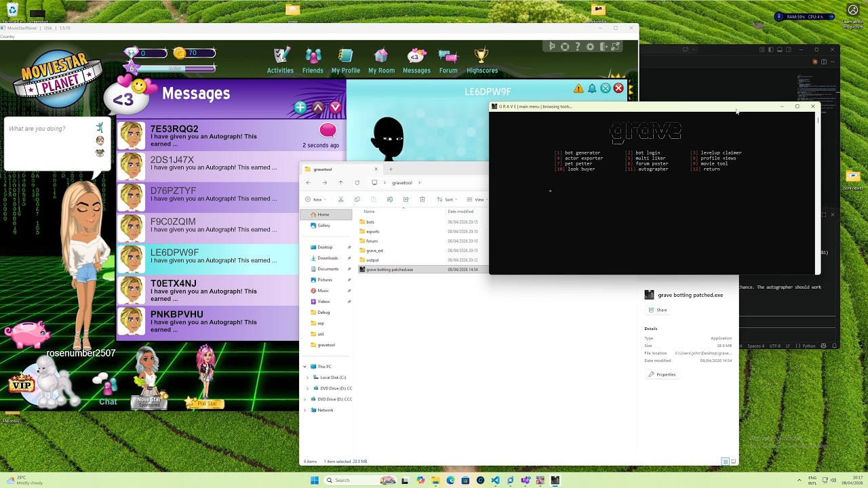The image size is (868, 488).
Task: Click the yellow report warning icon
Action: [578, 89]
